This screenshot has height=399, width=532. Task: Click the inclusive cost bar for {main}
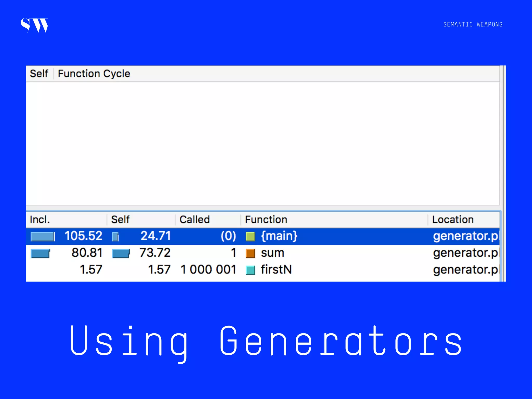point(43,237)
